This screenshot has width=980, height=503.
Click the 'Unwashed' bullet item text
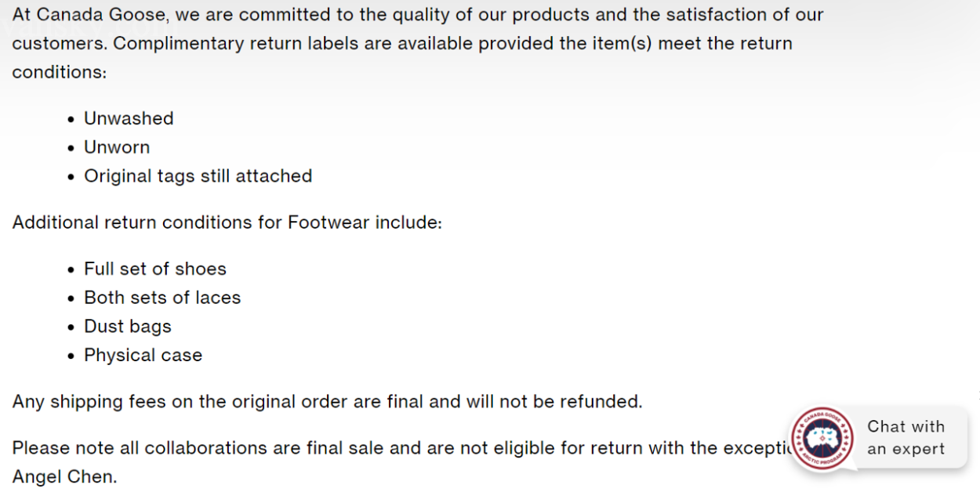(x=129, y=118)
